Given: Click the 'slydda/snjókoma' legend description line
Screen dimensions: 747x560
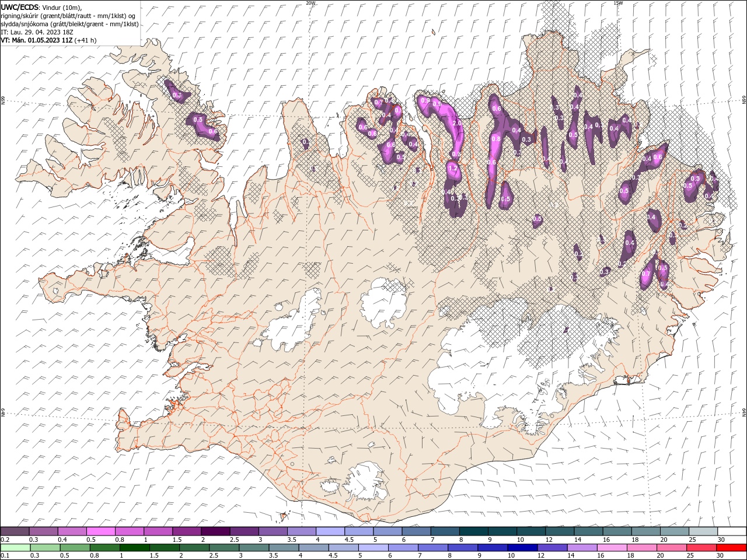Looking at the screenshot, I should click(69, 24).
